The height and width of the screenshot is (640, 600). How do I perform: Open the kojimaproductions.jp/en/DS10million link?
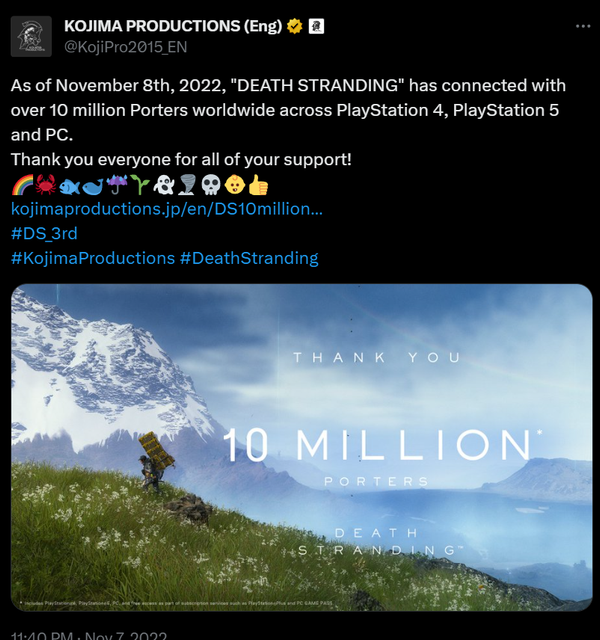point(167,209)
